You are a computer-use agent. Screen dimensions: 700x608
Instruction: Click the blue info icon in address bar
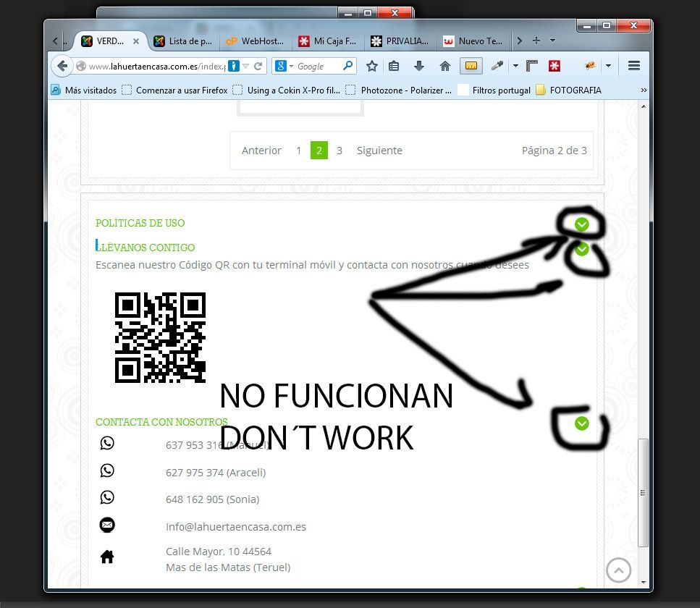[x=234, y=66]
